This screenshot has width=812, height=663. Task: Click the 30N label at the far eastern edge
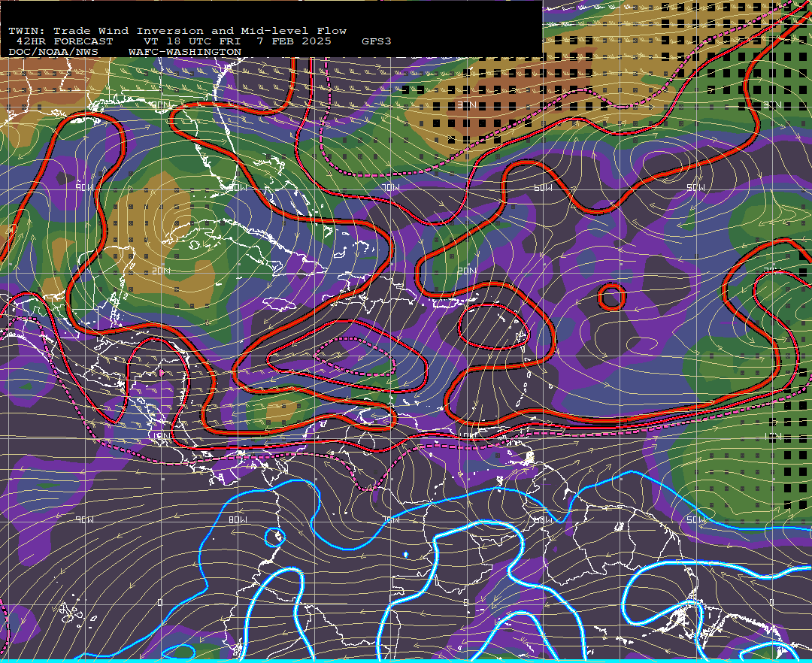coord(772,105)
